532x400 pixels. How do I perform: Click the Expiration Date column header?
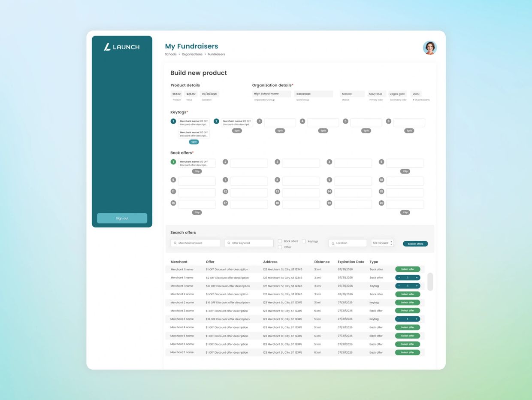[x=351, y=262]
